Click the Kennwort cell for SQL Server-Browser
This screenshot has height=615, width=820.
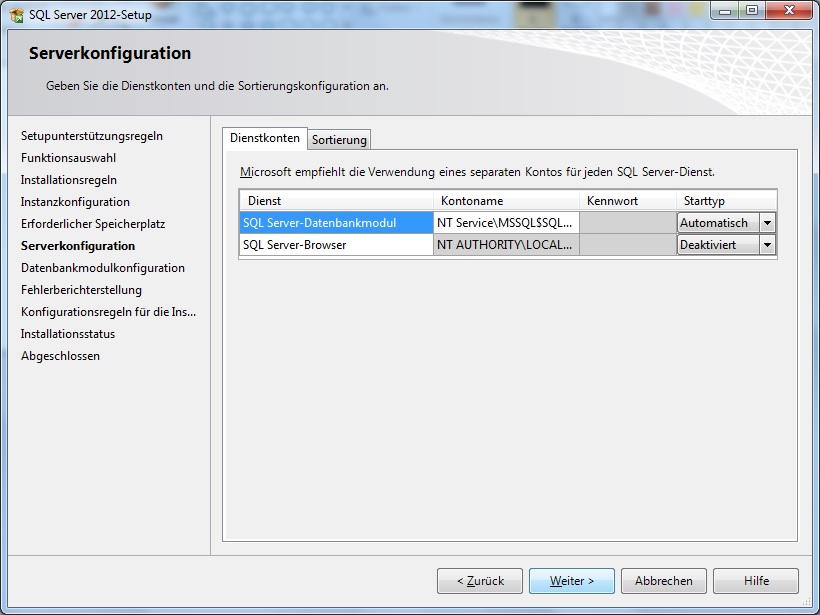(628, 245)
